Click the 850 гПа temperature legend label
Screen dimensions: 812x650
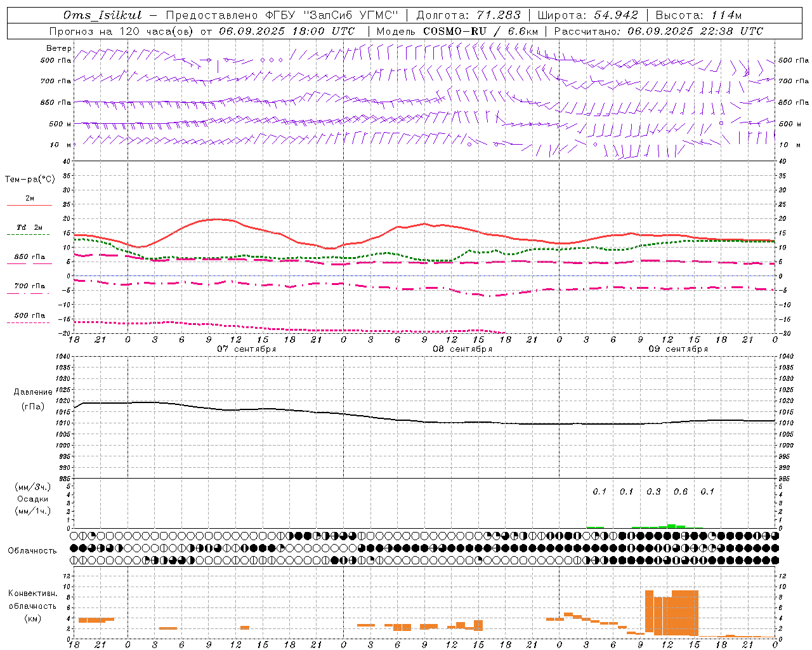[30, 257]
